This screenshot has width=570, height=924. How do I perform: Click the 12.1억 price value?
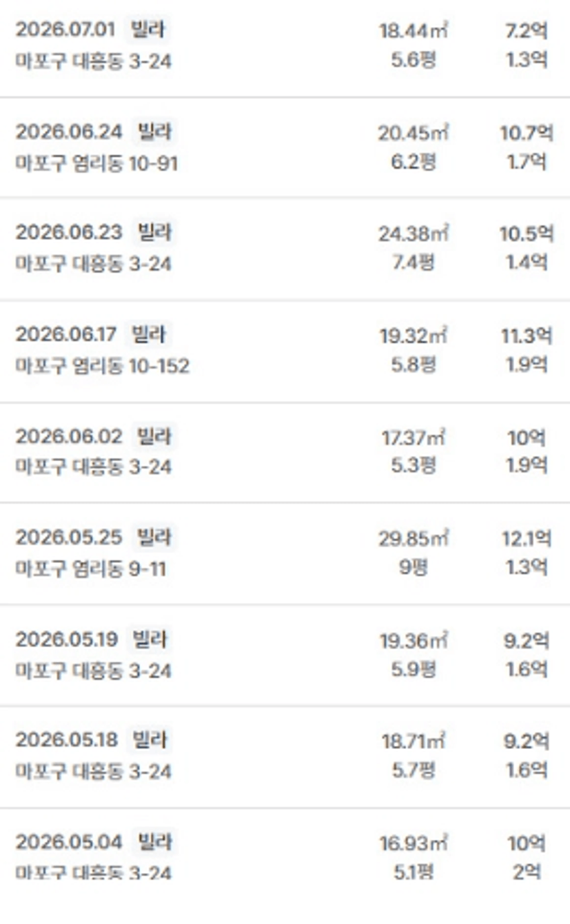point(526,539)
